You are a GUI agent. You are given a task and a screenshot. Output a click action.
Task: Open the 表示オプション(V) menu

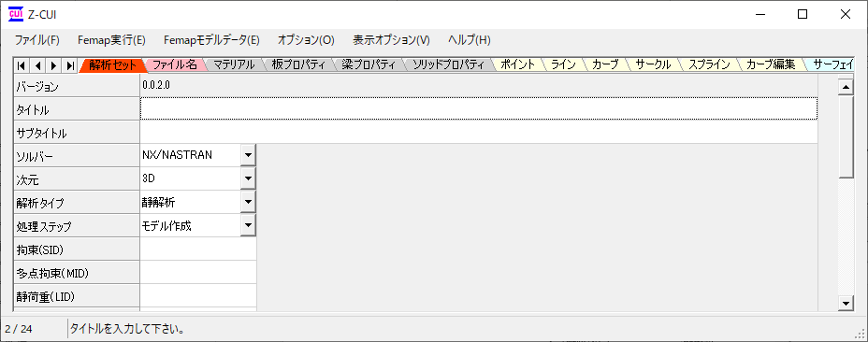(391, 40)
